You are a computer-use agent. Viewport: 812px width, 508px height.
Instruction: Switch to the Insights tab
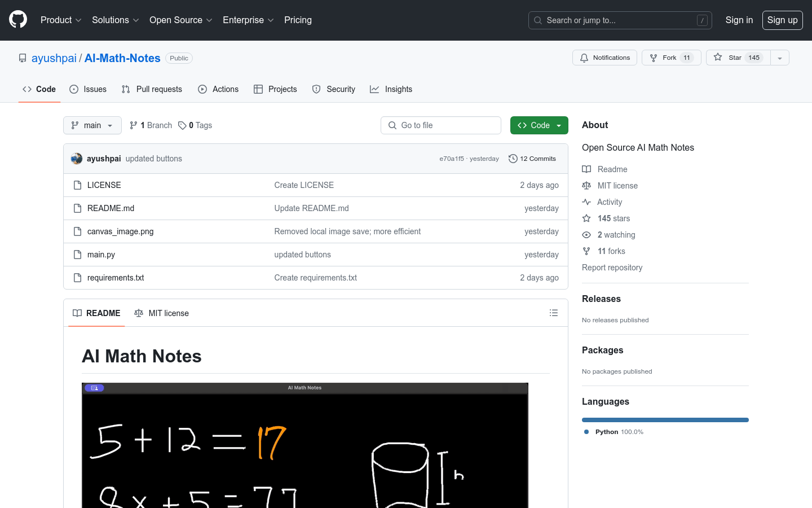(391, 89)
